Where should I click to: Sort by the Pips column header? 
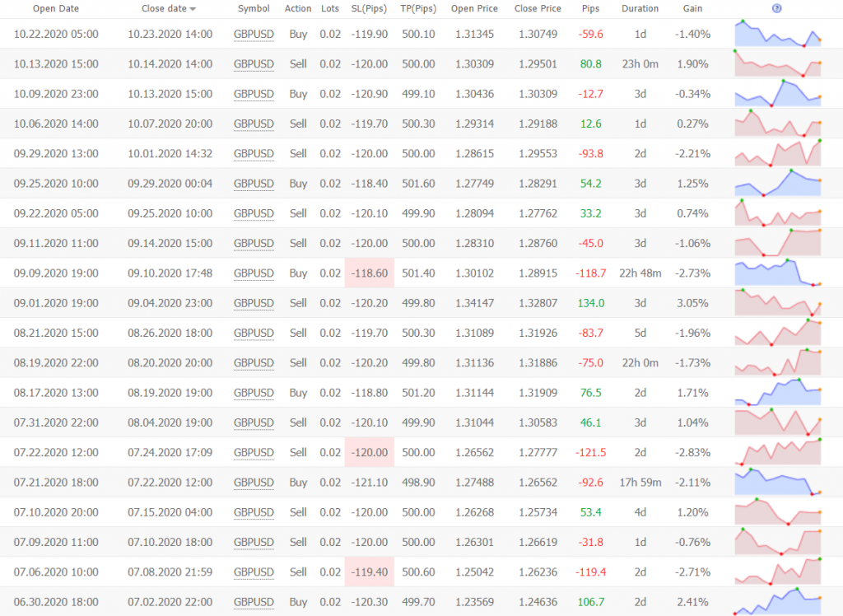coord(590,8)
